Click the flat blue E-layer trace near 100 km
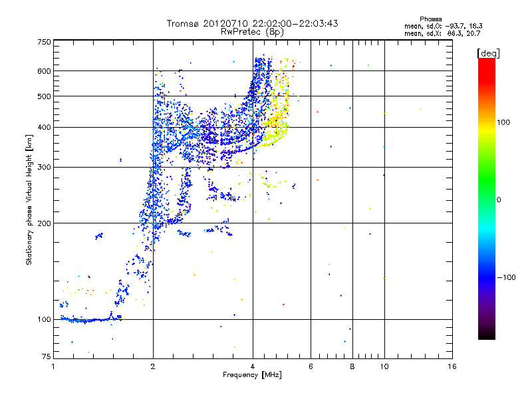This screenshot has height=399, width=532. 90,320
